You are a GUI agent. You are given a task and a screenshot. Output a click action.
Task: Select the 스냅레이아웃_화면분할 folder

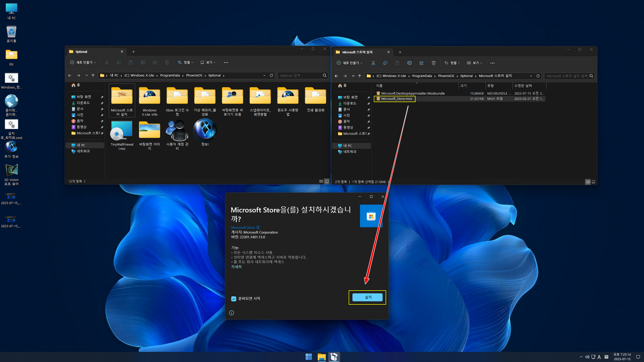(x=260, y=101)
